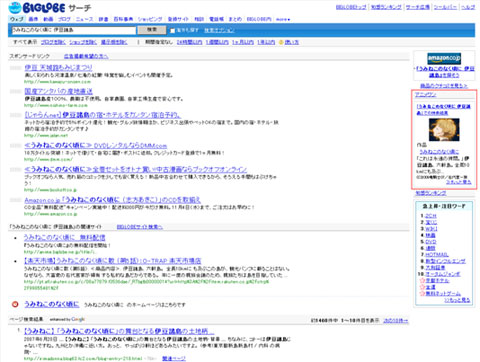Open the 新型インフルエンザ trending keyword
This screenshot has height=362, width=480.
pos(445,261)
